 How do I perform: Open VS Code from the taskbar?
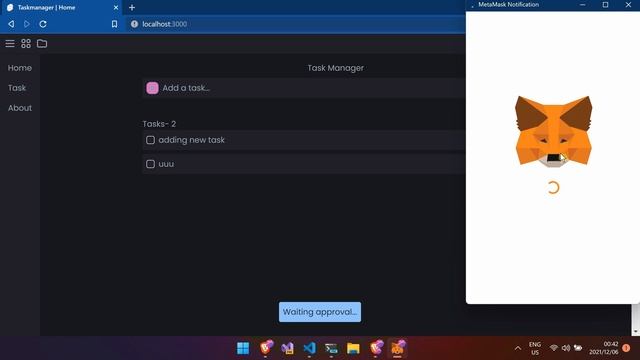click(x=309, y=348)
